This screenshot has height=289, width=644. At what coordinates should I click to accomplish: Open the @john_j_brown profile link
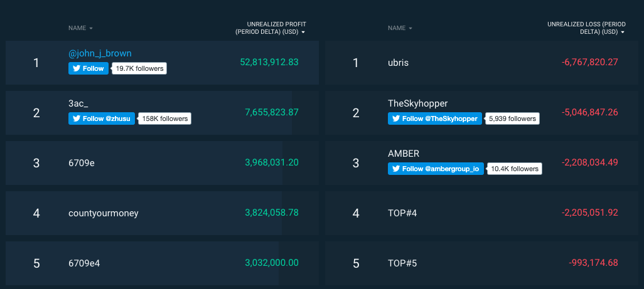point(100,53)
